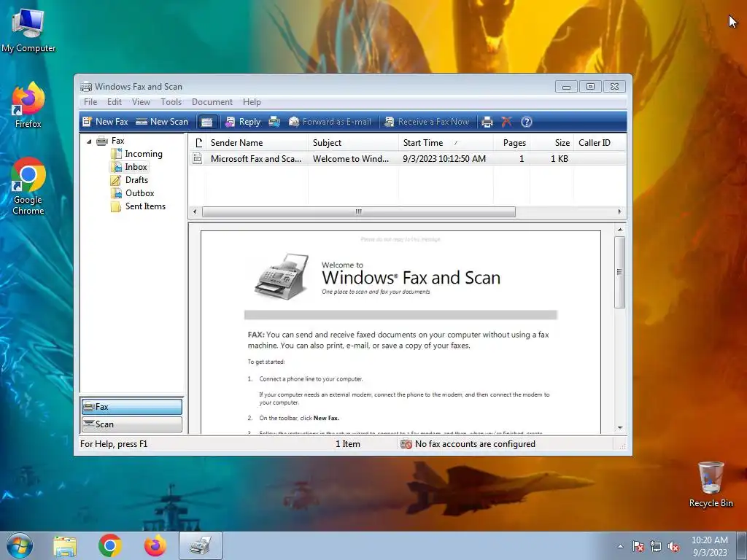Click the Firefox taskbar icon
747x560 pixels.
point(155,546)
